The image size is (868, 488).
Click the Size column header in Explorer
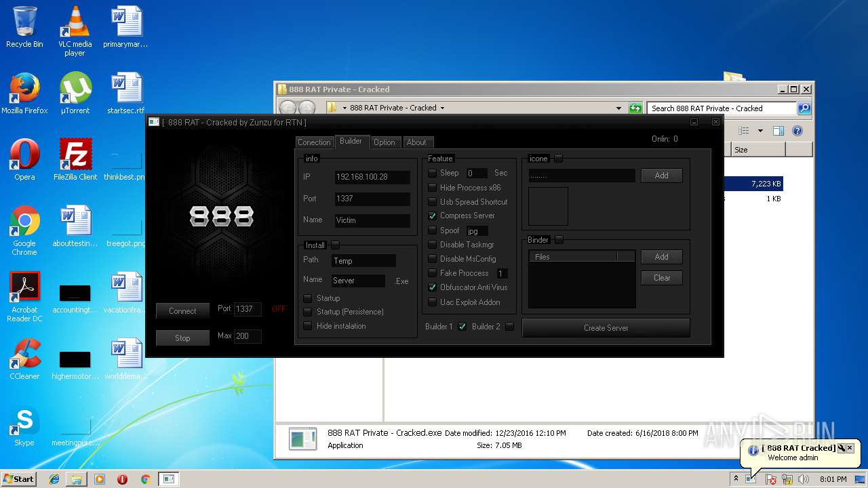click(x=758, y=150)
